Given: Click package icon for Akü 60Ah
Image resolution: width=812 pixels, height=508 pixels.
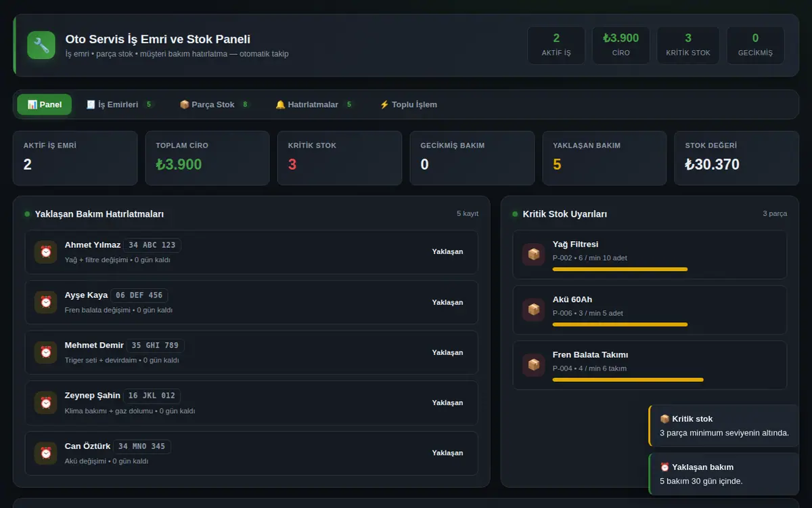Looking at the screenshot, I should 534,310.
